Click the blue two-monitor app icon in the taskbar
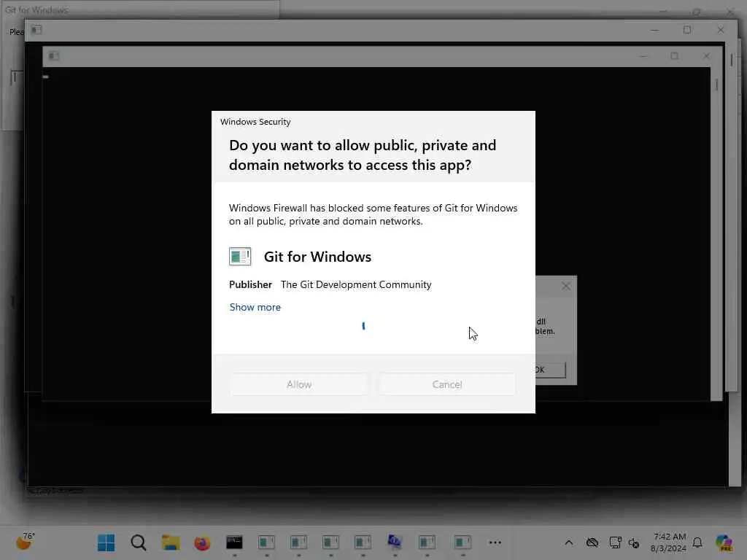Screen dimensions: 747x560 [395, 542]
